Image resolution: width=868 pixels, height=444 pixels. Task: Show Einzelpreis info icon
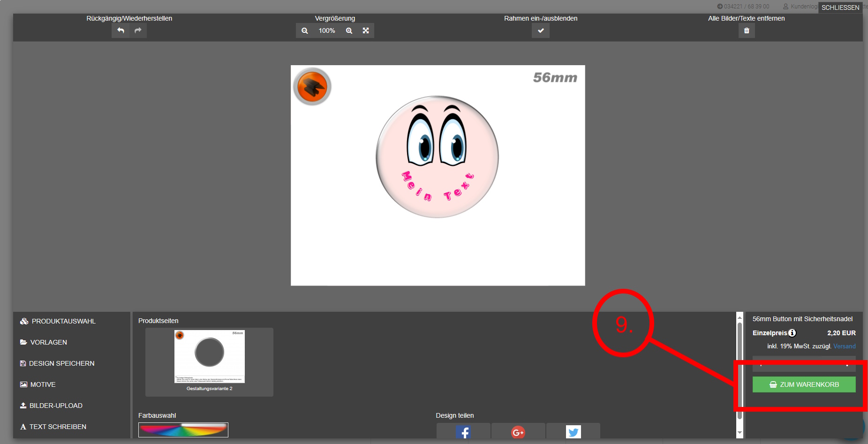click(x=792, y=333)
